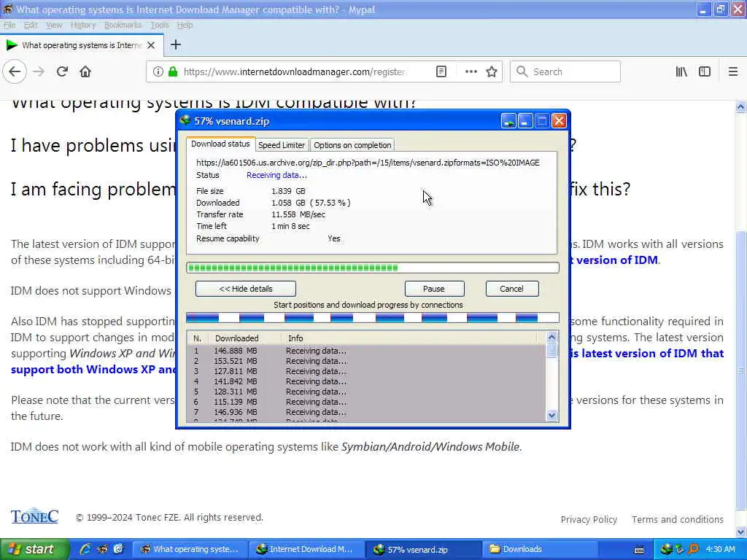Open the History menu

point(83,26)
